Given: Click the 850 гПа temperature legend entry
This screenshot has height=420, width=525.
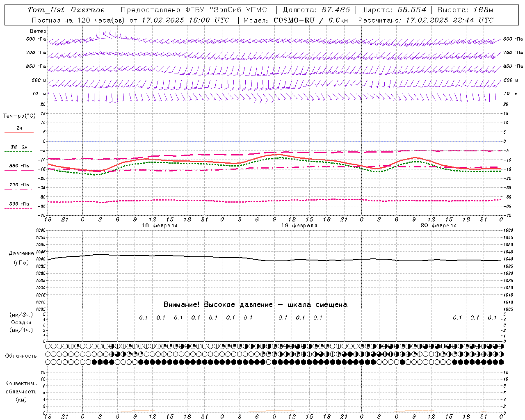Looking at the screenshot, I should click(19, 166).
